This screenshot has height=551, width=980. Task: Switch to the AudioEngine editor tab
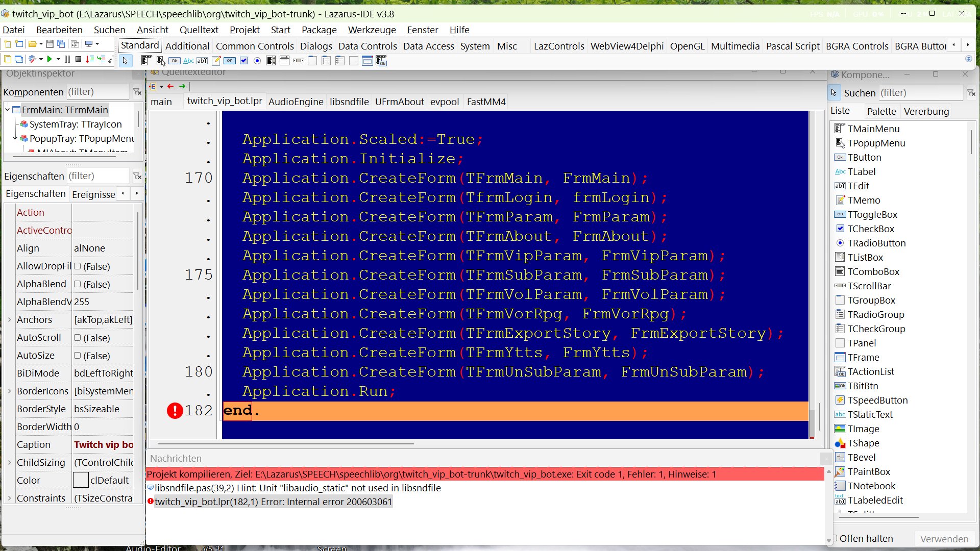[296, 102]
